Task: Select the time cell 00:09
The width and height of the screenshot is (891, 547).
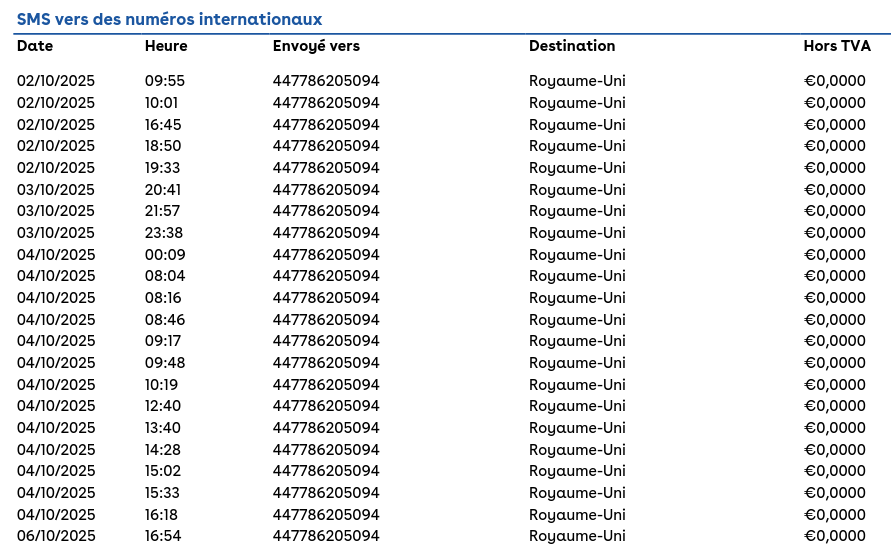Action: [165, 254]
